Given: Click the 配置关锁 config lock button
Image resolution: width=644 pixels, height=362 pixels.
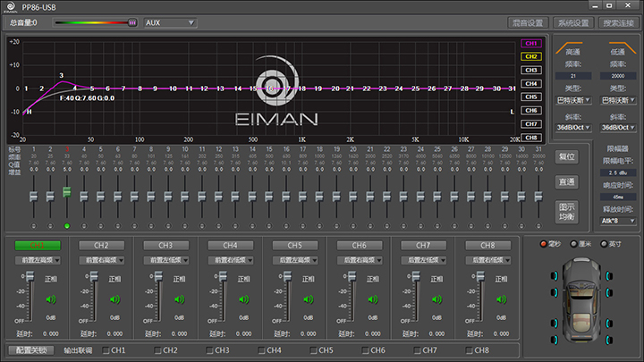Looking at the screenshot, I should 31,350.
